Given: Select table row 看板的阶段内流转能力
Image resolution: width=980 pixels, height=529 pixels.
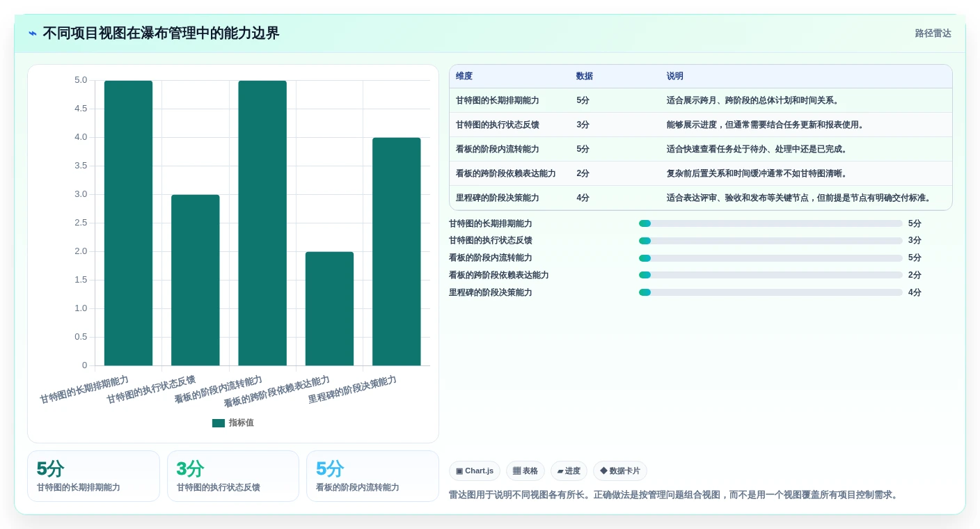Looking at the screenshot, I should coord(701,149).
